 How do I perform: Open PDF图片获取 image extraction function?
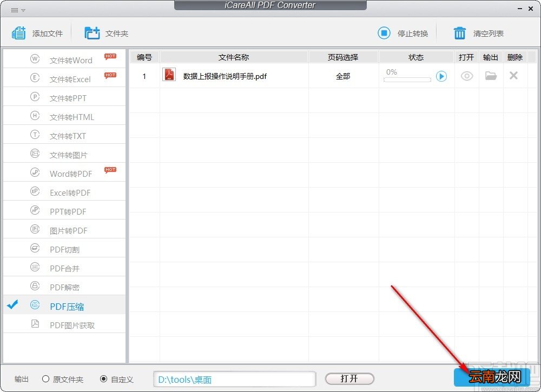pyautogui.click(x=64, y=324)
